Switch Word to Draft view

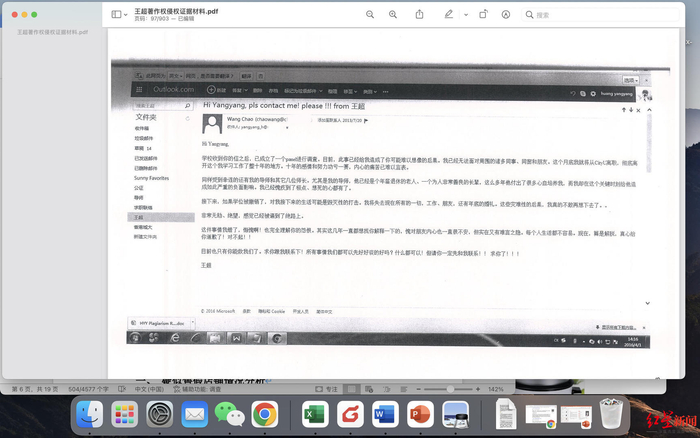pyautogui.click(x=404, y=389)
